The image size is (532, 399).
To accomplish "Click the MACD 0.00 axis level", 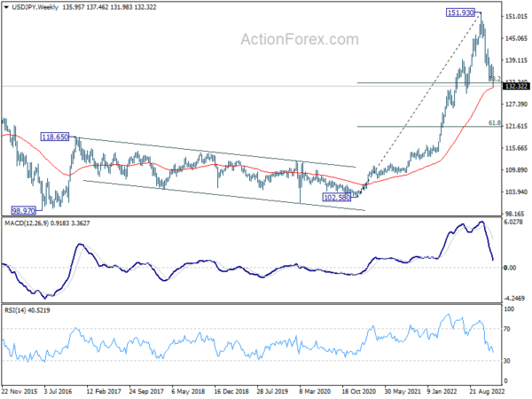I will (x=510, y=268).
